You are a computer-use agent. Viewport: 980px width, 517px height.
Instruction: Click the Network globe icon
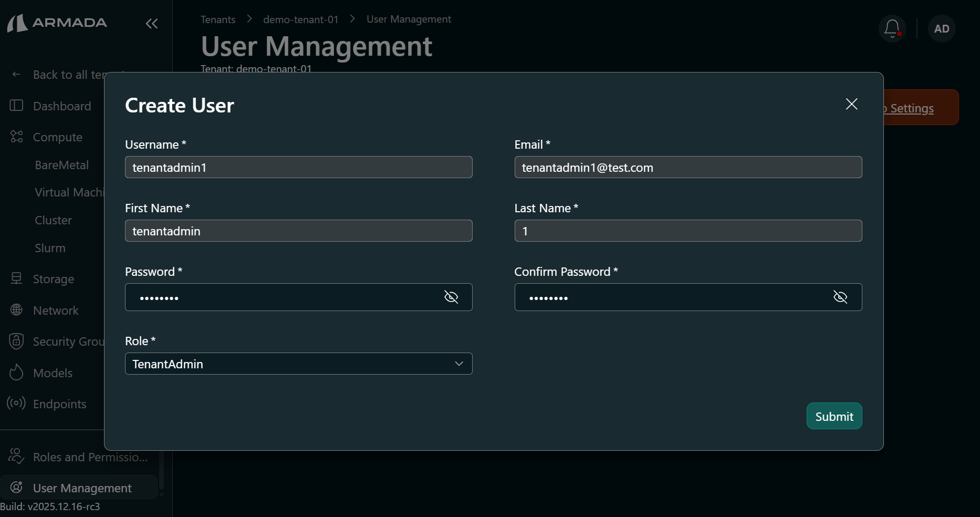[16, 309]
